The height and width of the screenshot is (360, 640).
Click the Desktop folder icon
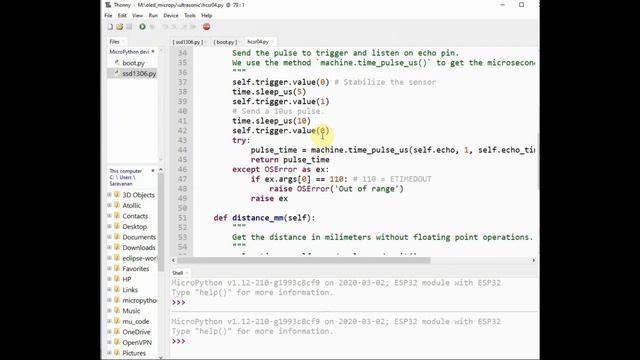click(x=117, y=227)
